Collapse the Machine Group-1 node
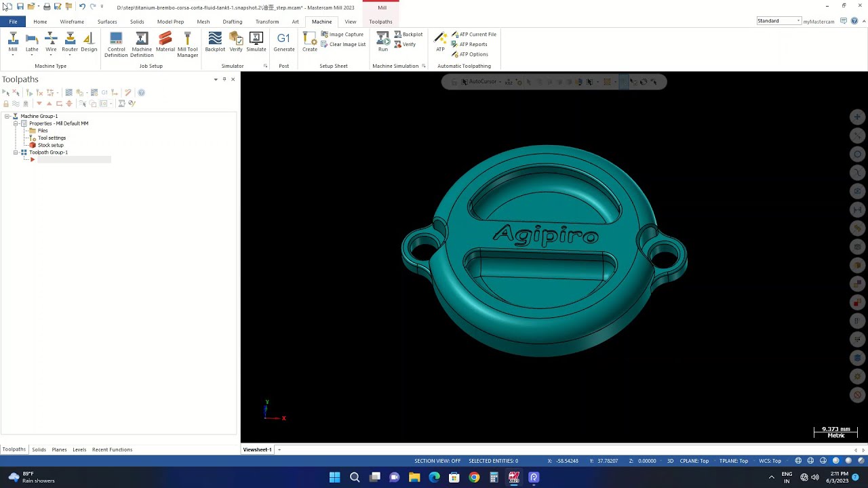868x488 pixels. coord(7,116)
